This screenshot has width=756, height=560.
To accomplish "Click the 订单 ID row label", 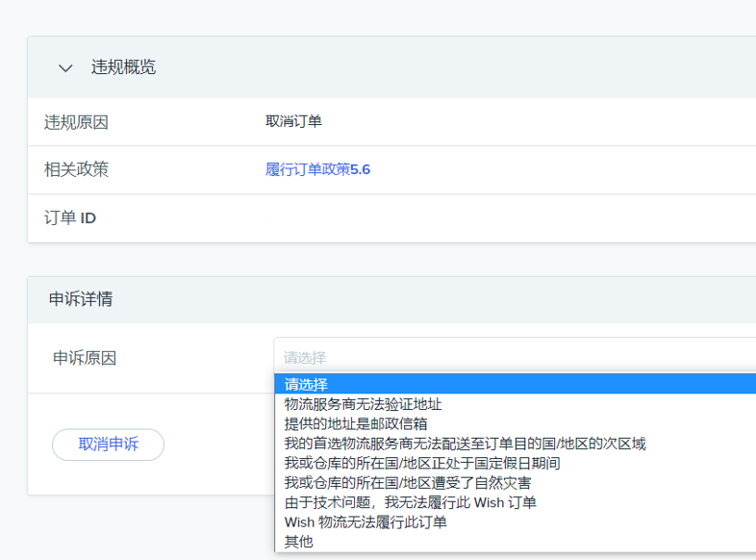I will [x=70, y=218].
